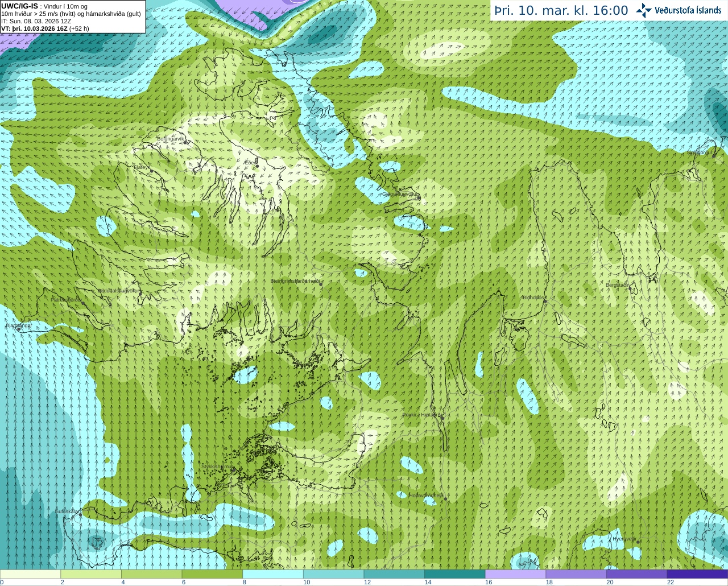Click the Bíldudalsflugvöllur station label
The image size is (728, 586).
tap(118, 290)
